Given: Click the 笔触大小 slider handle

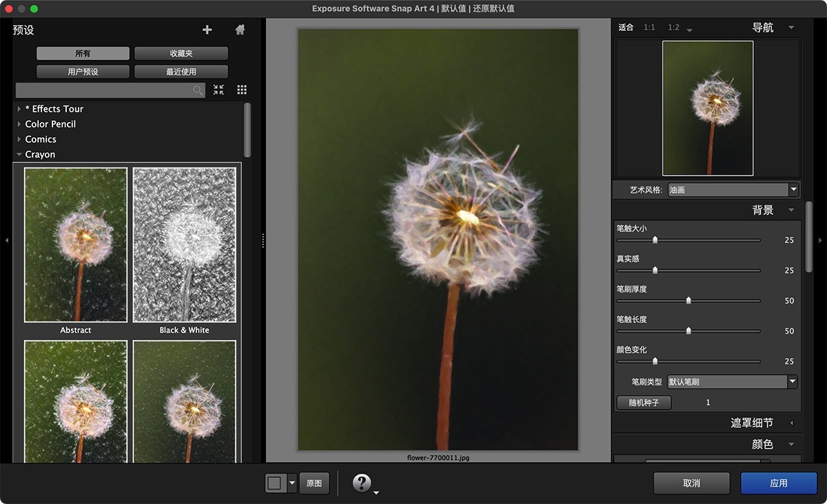Looking at the screenshot, I should coord(655,240).
